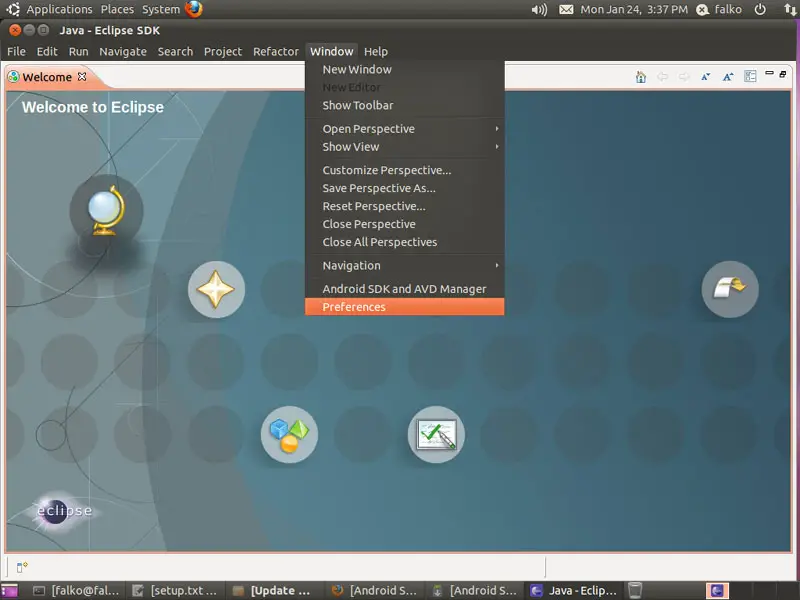The width and height of the screenshot is (800, 600).
Task: Click the Ubuntu logo beside Applications
Action: (x=13, y=9)
